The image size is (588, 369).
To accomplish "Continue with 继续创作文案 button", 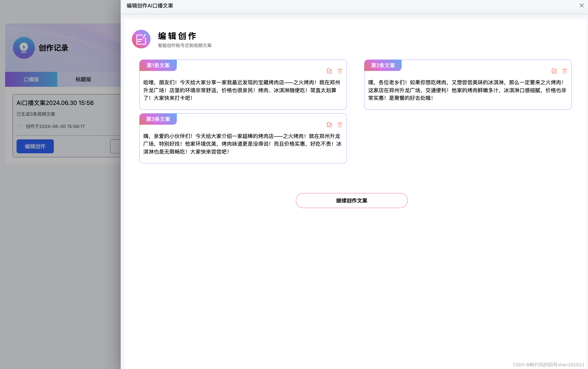I will 351,201.
